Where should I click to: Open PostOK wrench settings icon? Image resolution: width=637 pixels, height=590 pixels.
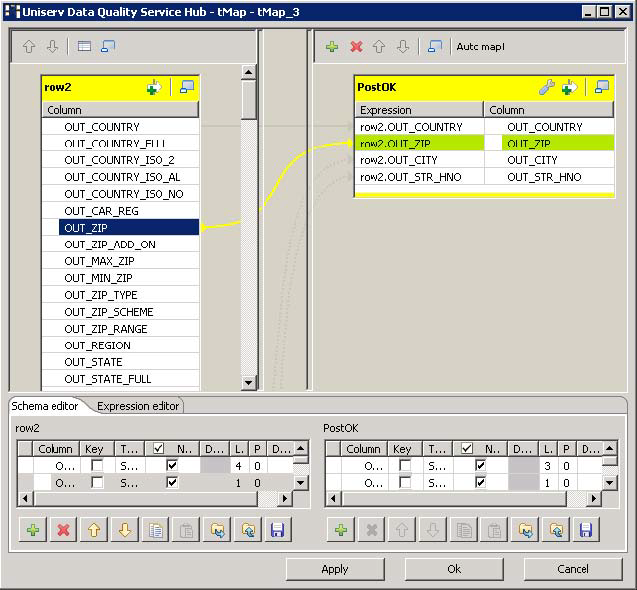[546, 87]
